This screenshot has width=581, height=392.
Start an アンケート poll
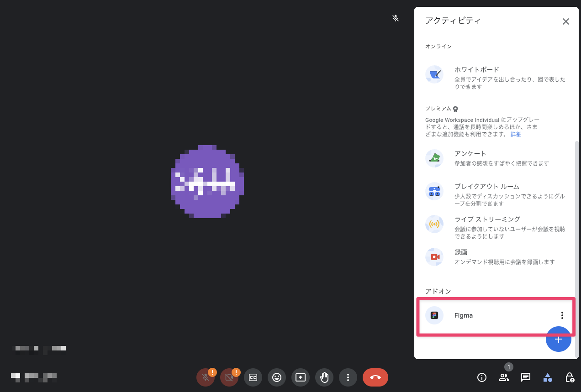click(x=470, y=153)
